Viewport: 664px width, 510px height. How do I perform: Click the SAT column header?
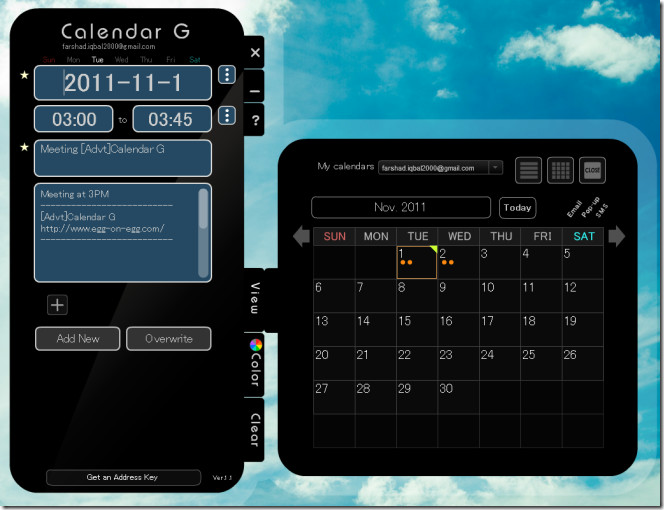click(x=583, y=236)
